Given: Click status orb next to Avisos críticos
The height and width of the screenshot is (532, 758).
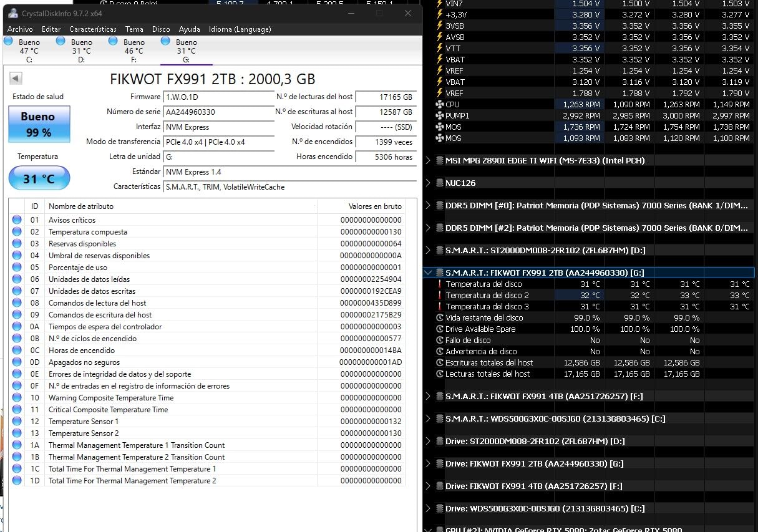Looking at the screenshot, I should pyautogui.click(x=17, y=220).
